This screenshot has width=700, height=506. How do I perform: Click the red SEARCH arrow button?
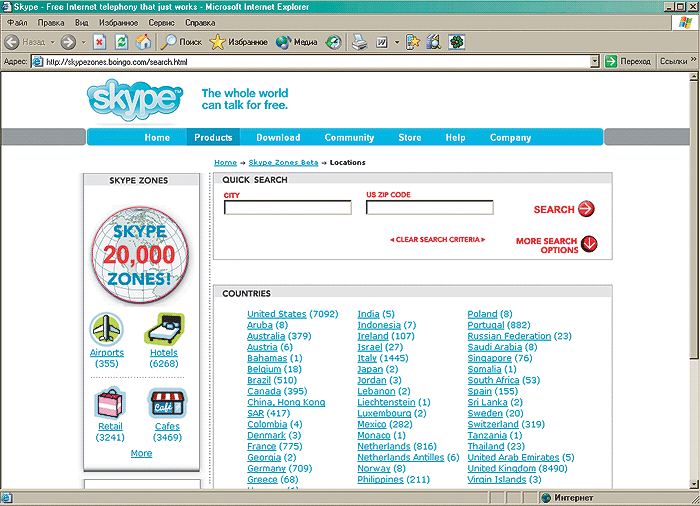point(586,209)
